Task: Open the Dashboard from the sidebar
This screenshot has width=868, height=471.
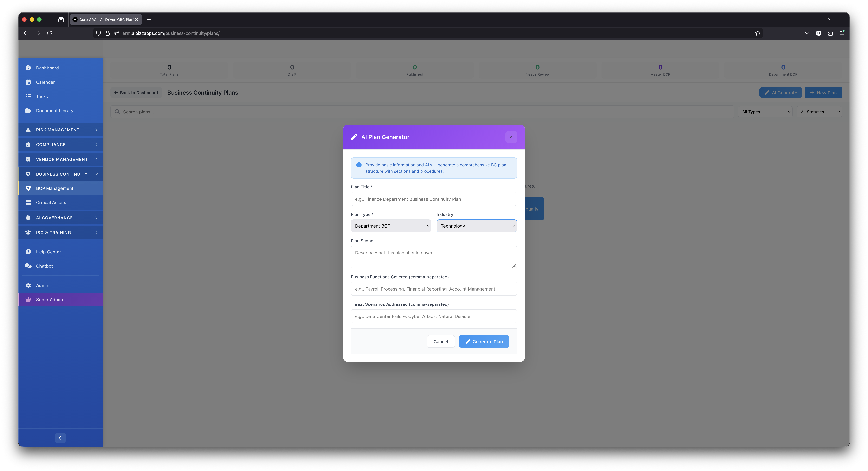Action: [x=28, y=68]
